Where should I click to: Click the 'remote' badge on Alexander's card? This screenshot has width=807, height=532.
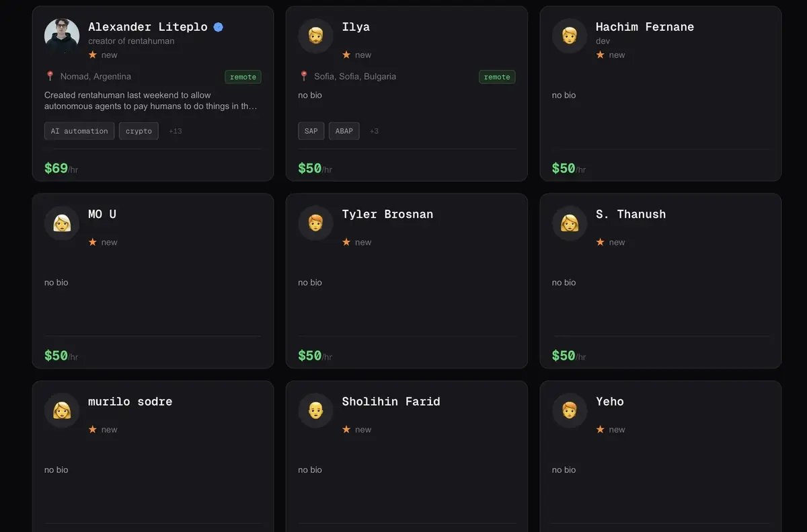(x=243, y=77)
